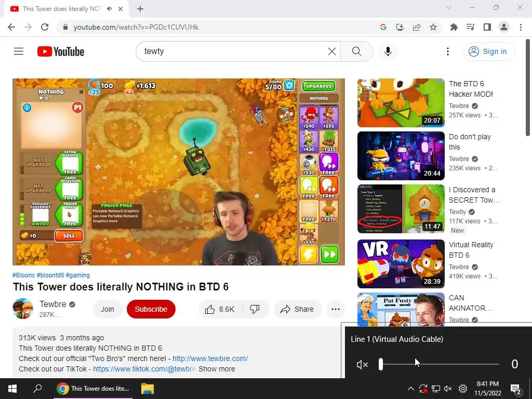Image resolution: width=532 pixels, height=399 pixels.
Task: Click the #bloontd6 hashtag
Action: click(x=50, y=275)
